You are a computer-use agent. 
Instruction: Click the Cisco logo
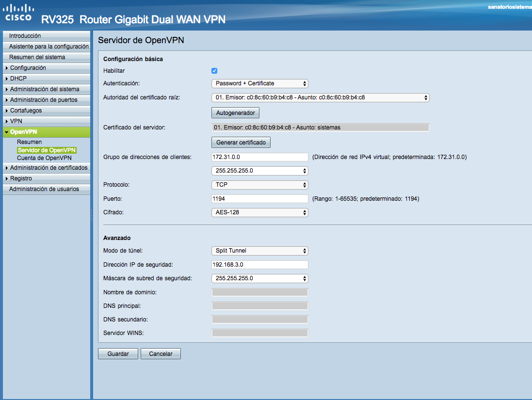click(x=18, y=13)
